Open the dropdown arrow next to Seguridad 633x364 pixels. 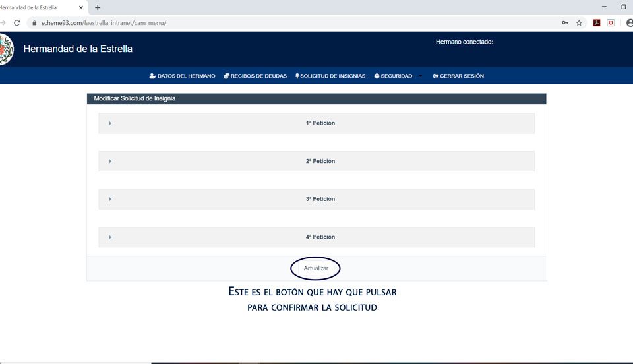(x=420, y=76)
